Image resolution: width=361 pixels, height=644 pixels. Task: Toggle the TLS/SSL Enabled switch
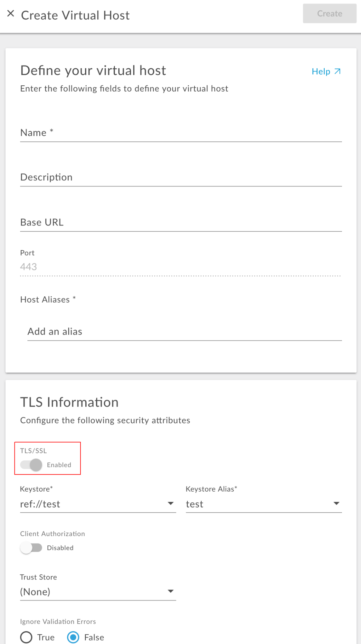point(31,465)
